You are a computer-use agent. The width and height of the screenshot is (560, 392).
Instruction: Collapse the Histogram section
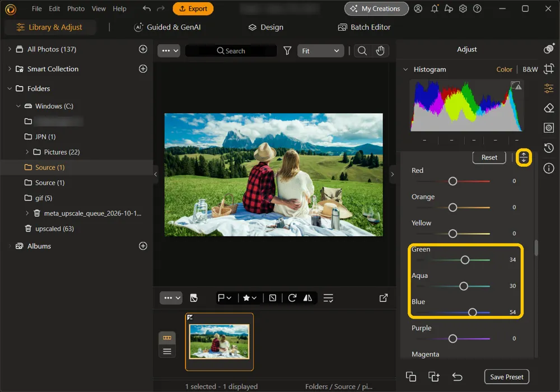(x=405, y=69)
